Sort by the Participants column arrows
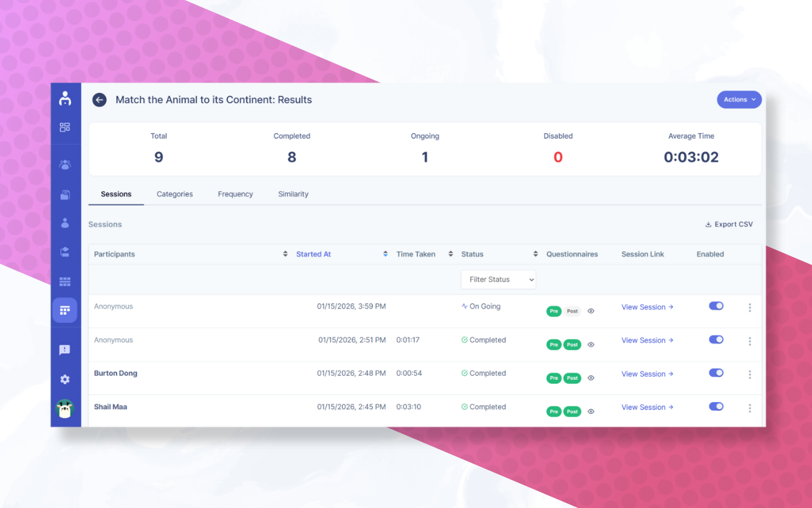The image size is (812, 508). point(285,254)
